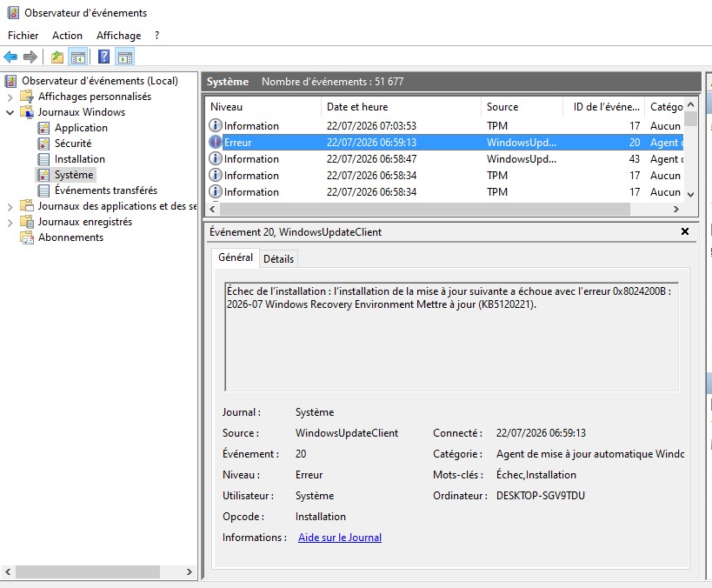Click the Application log icon
This screenshot has width=712, height=588.
(x=43, y=128)
